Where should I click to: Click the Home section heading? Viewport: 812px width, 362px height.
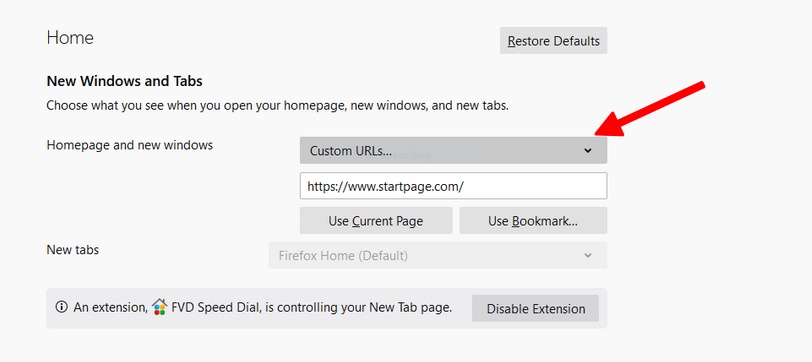(x=70, y=38)
